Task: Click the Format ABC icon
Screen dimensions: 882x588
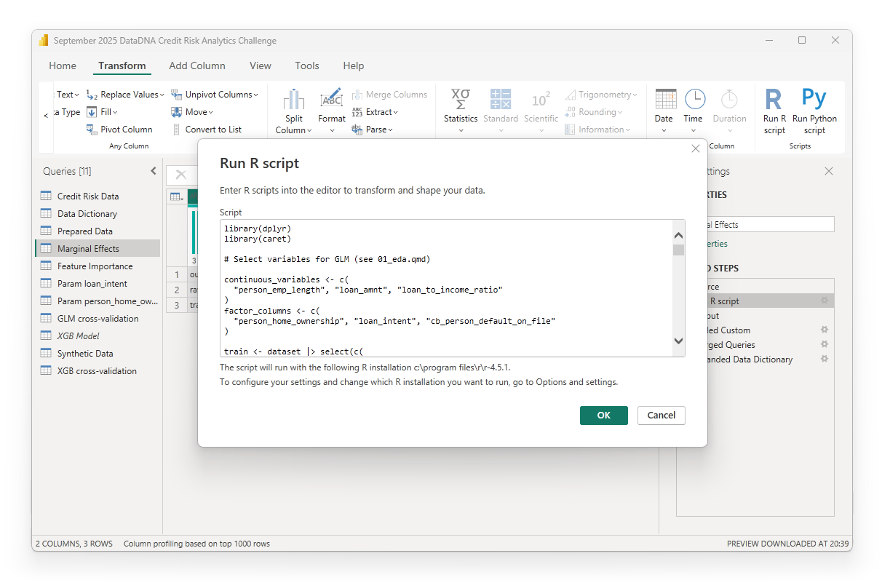Action: click(331, 100)
